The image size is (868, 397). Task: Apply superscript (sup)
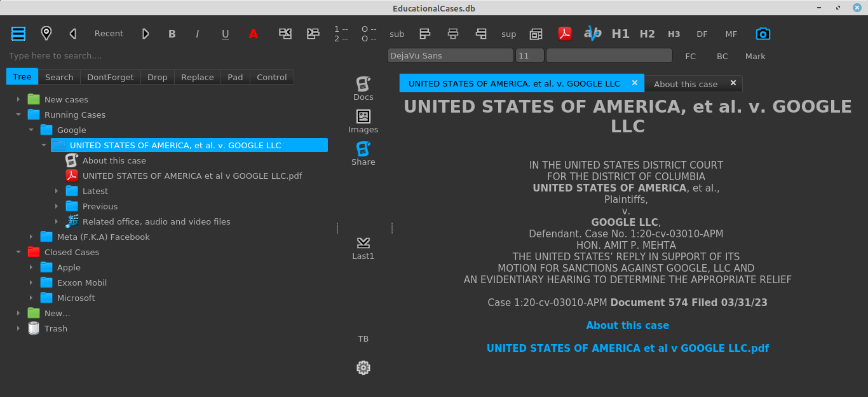(509, 34)
